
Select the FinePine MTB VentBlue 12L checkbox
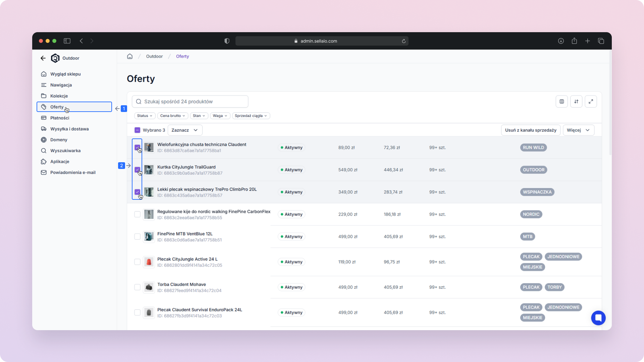pyautogui.click(x=137, y=237)
